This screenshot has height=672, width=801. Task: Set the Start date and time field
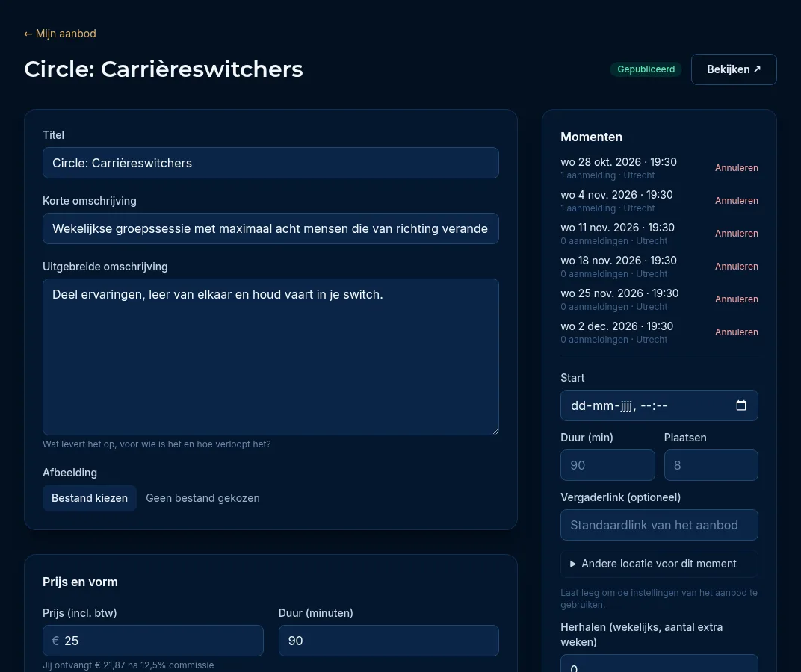point(659,405)
